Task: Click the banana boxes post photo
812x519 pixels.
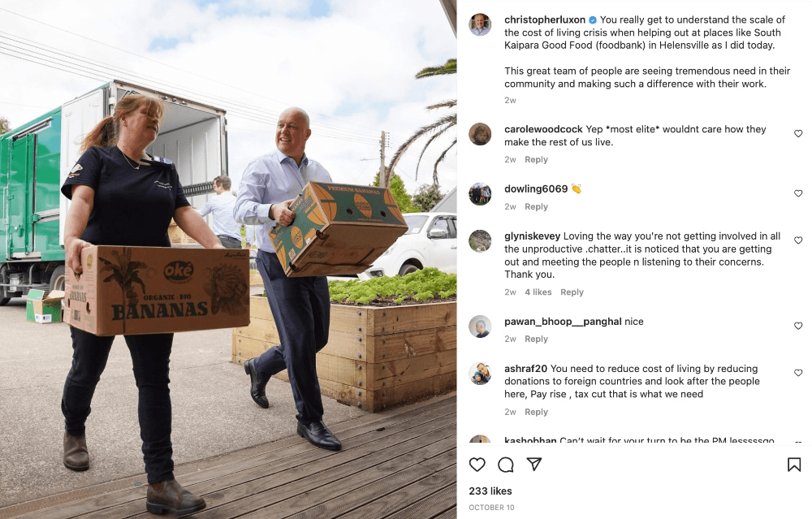Action: point(228,260)
